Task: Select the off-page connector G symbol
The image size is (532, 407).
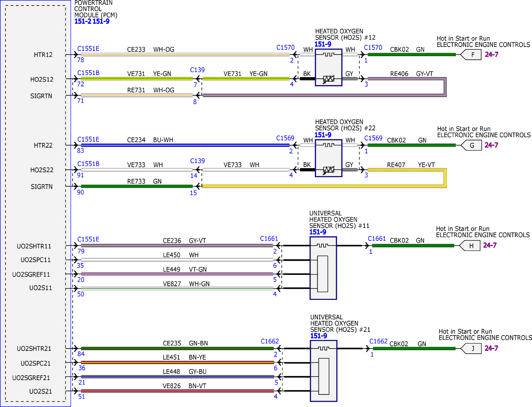Action: point(471,145)
